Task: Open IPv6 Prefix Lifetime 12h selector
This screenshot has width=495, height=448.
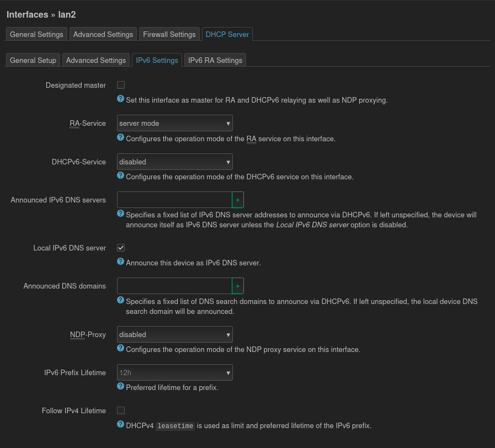Action: (x=174, y=372)
